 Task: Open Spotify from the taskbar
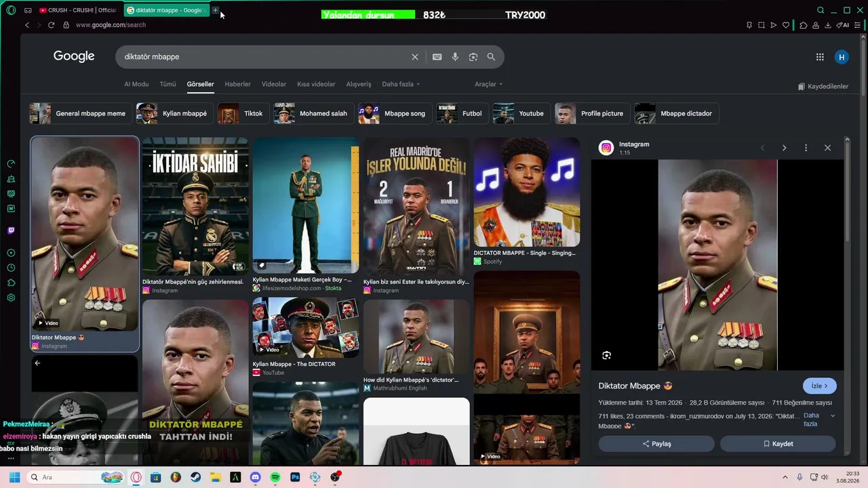[x=275, y=477]
